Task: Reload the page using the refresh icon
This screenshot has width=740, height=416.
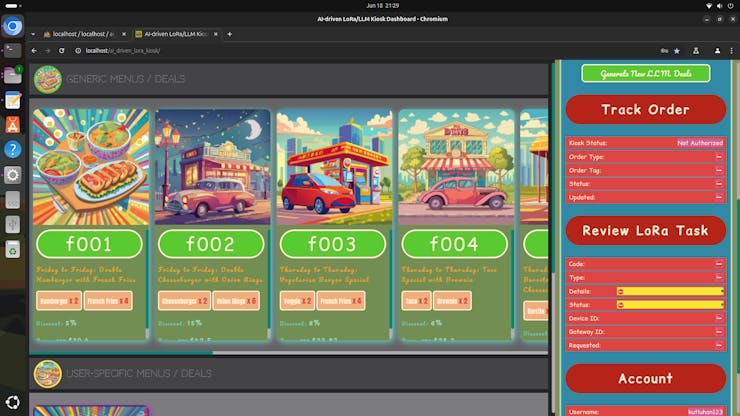Action: (62, 50)
